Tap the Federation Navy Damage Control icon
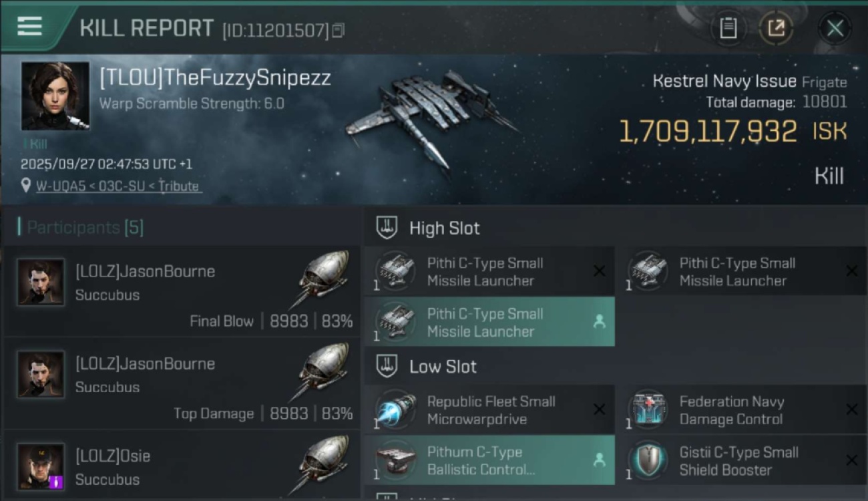This screenshot has height=501, width=868. pos(648,410)
